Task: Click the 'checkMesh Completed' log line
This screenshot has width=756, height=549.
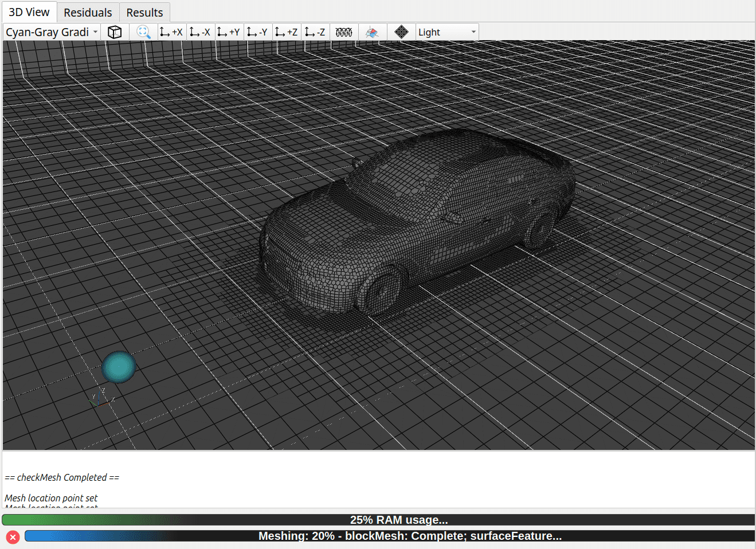Action: pos(62,477)
